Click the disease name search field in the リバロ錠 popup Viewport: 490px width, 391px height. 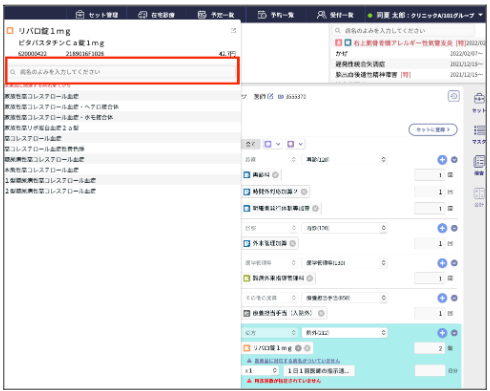coord(122,72)
